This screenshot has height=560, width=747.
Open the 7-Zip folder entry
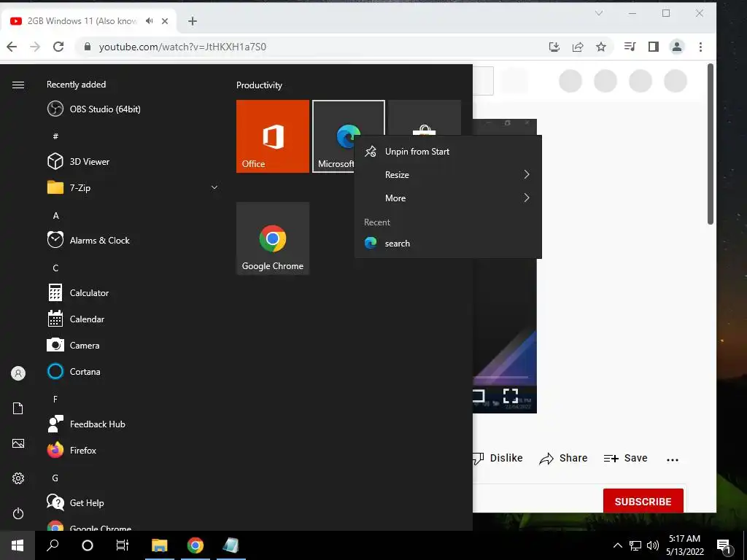pyautogui.click(x=133, y=187)
